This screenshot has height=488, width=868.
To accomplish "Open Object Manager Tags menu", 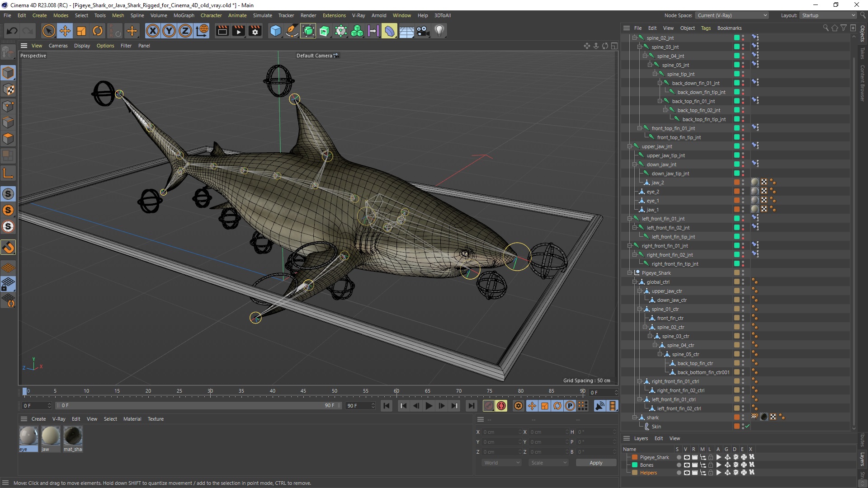I will (x=706, y=28).
